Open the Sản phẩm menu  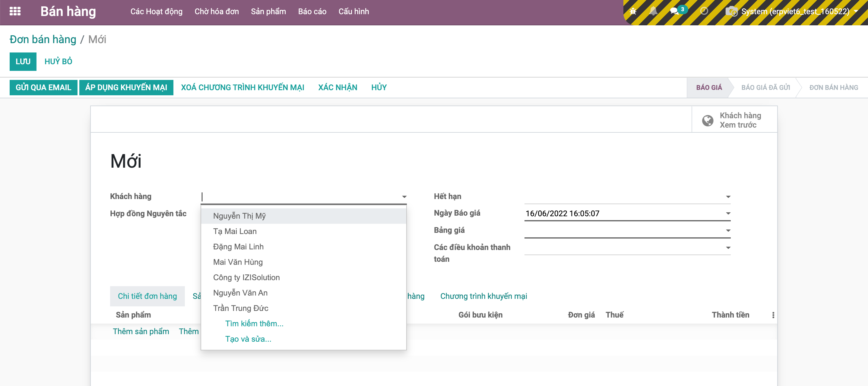(x=268, y=11)
